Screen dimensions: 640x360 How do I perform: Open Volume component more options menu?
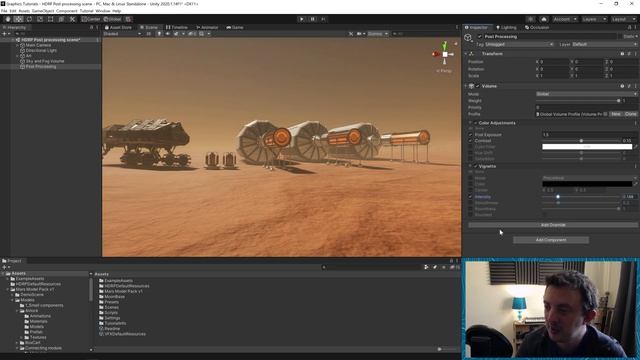pos(636,86)
